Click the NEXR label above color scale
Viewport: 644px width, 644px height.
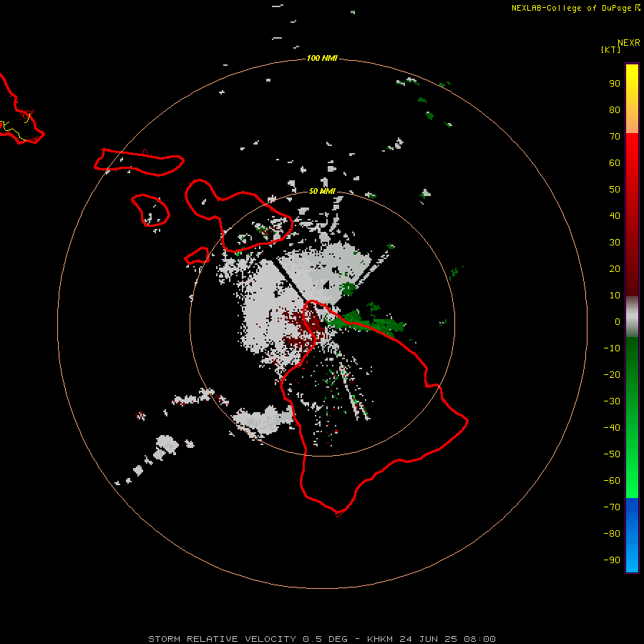tap(629, 43)
